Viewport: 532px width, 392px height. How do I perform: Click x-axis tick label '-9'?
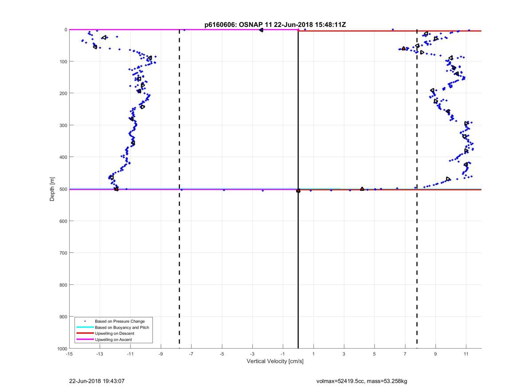[x=161, y=354]
